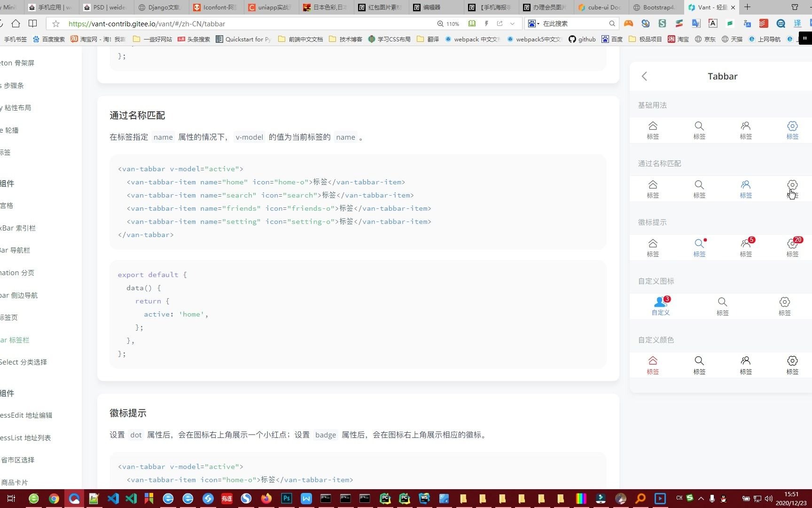The width and height of the screenshot is (812, 508).
Task: Open the 技术博客 bookmark folder
Action: [x=346, y=39]
